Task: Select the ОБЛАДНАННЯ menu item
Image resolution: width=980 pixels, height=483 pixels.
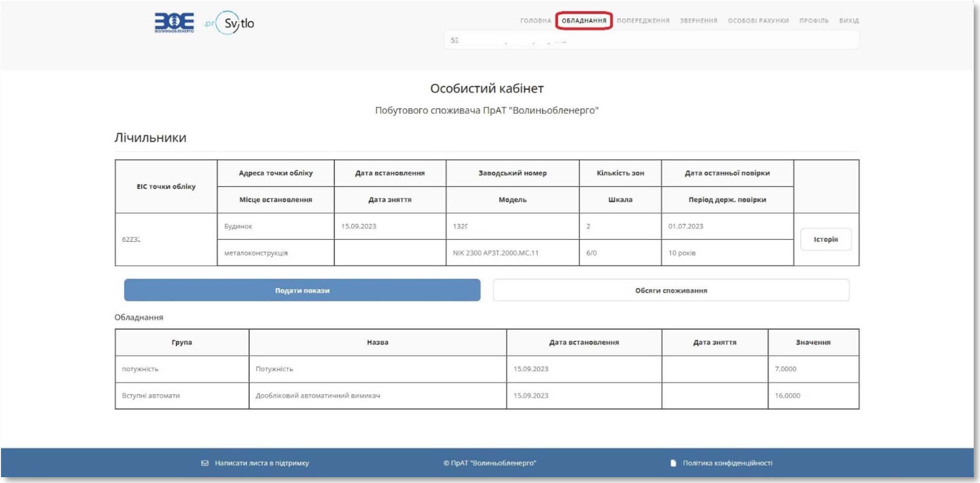Action: pos(584,21)
